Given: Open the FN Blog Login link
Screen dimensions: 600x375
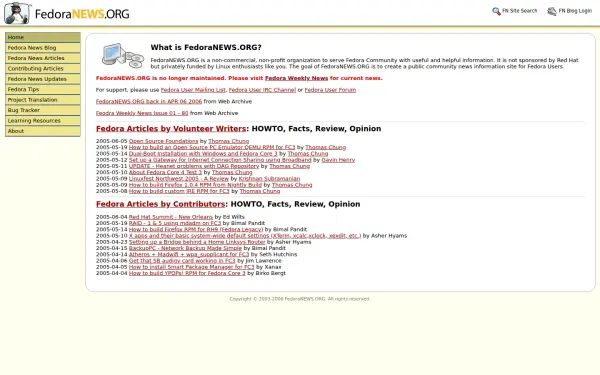Looking at the screenshot, I should coord(575,11).
